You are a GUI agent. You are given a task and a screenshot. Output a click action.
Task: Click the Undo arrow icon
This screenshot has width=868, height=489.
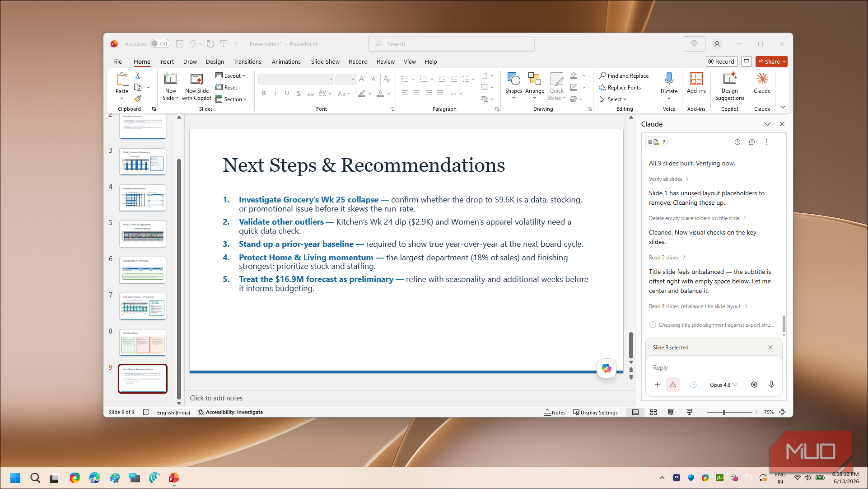click(192, 44)
